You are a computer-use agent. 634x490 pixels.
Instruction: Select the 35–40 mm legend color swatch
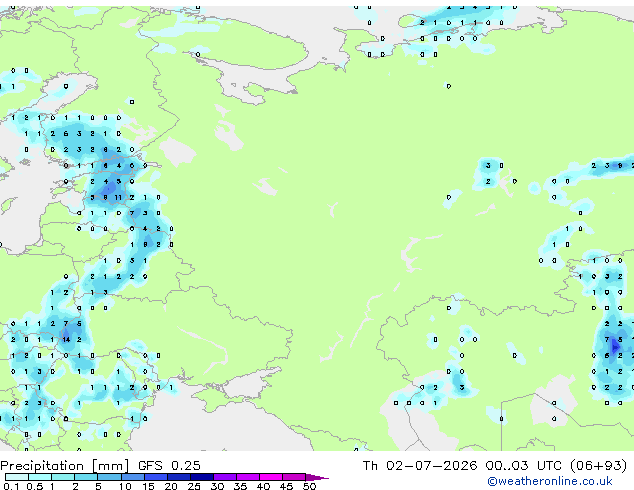click(247, 477)
